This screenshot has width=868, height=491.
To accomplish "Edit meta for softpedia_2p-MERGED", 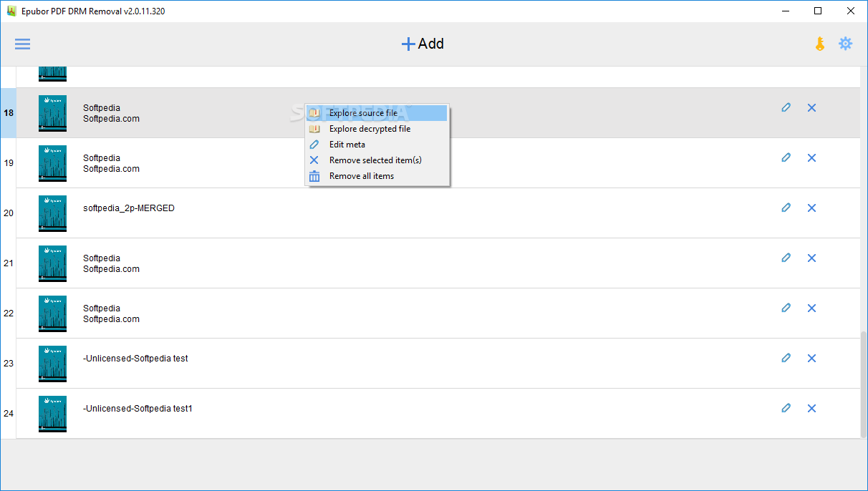I will [x=786, y=208].
